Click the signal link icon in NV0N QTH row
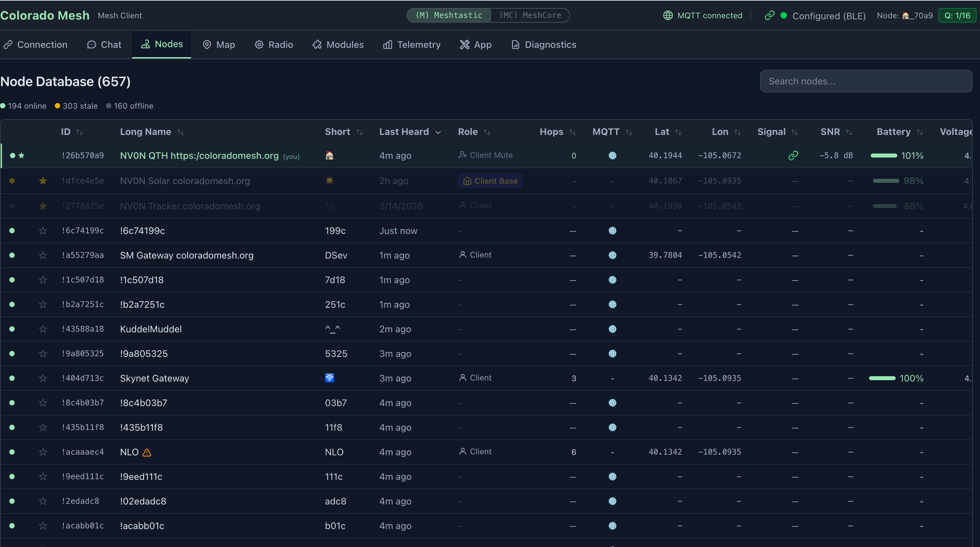 click(x=793, y=155)
